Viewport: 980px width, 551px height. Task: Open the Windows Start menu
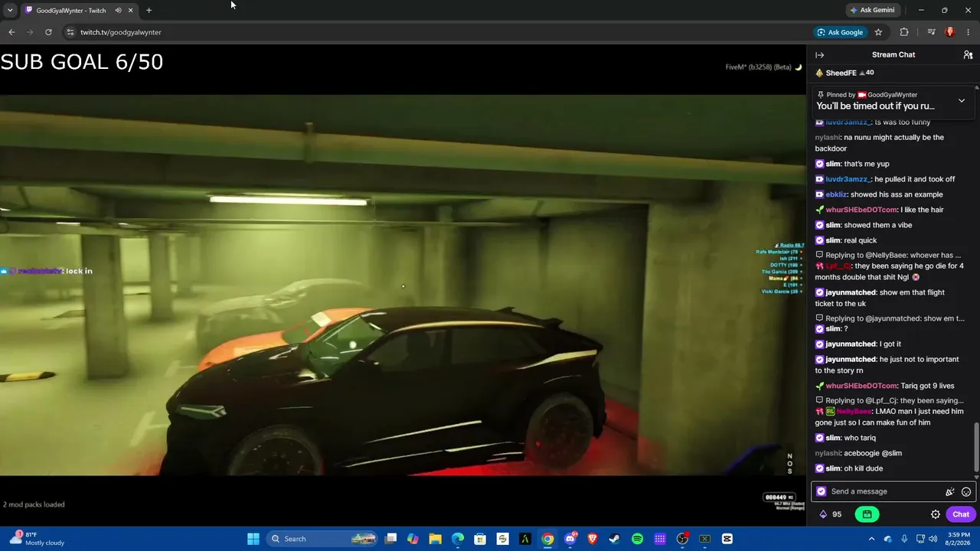253,539
